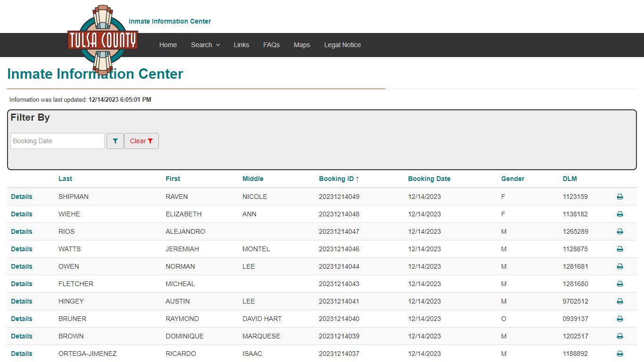Open the FAQs page

click(272, 45)
